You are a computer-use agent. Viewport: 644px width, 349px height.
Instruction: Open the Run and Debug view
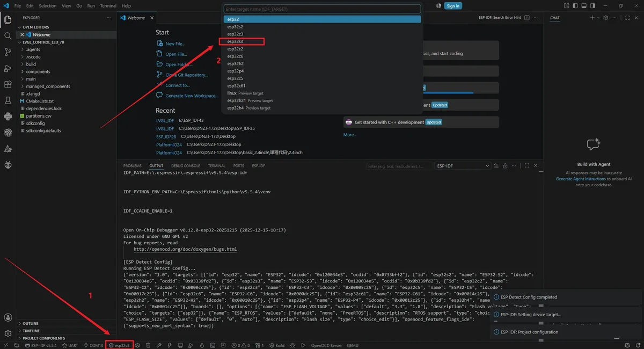tap(8, 68)
